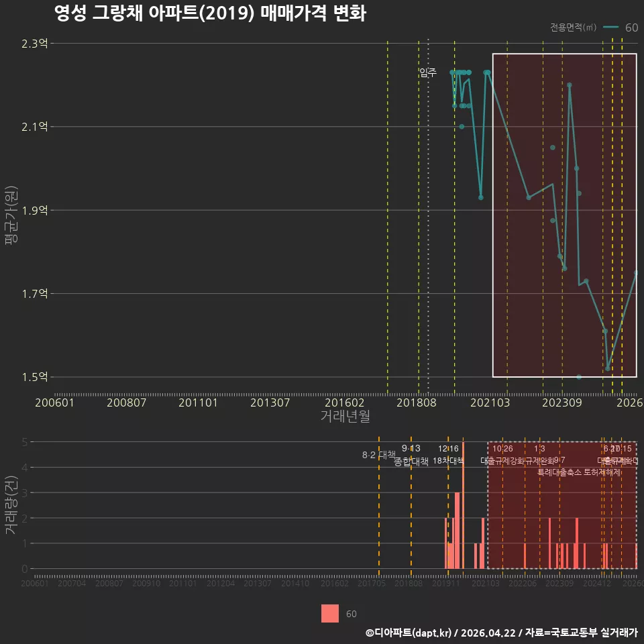This screenshot has width=644, height=644.
Task: Click the chart title '영성 그랑채 아파트(2019) 매매가격 변화'
Action: click(x=210, y=13)
